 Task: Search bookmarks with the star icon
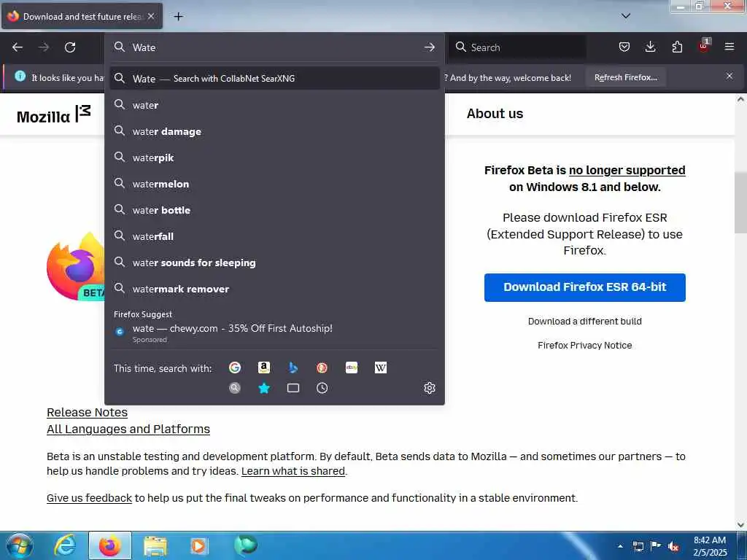point(264,388)
